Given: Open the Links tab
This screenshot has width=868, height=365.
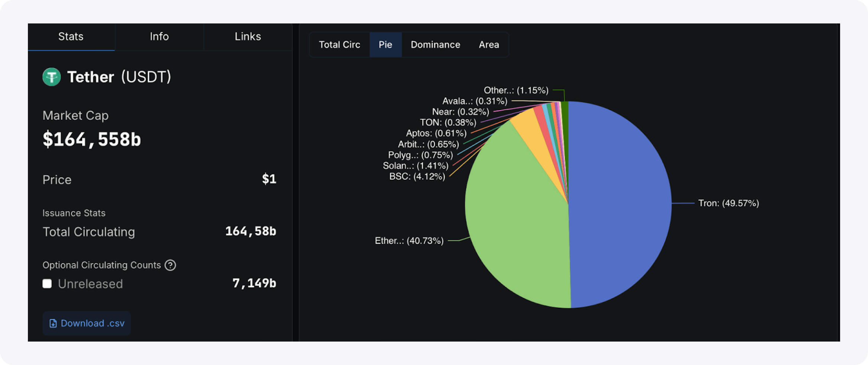Looking at the screenshot, I should [x=248, y=36].
